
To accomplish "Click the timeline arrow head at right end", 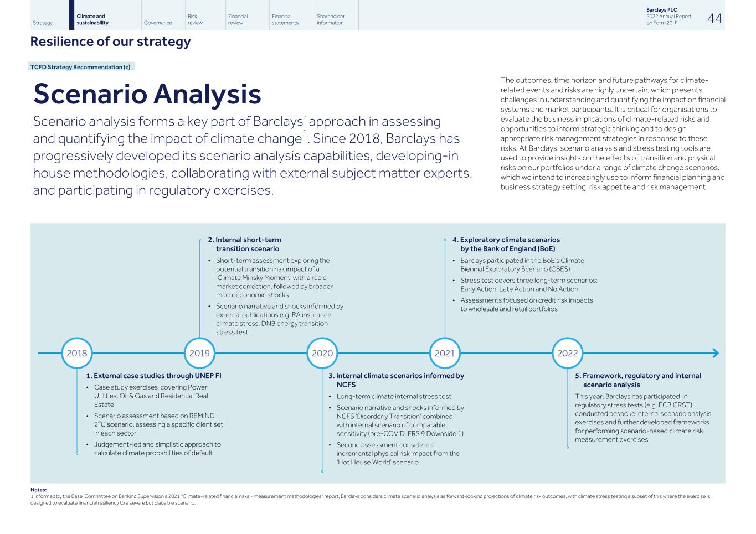I will (x=715, y=353).
